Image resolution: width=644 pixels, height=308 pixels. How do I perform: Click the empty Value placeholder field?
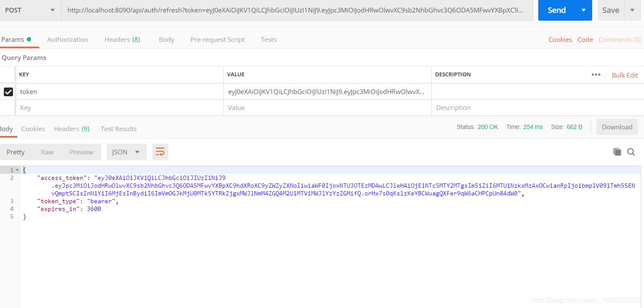point(328,108)
